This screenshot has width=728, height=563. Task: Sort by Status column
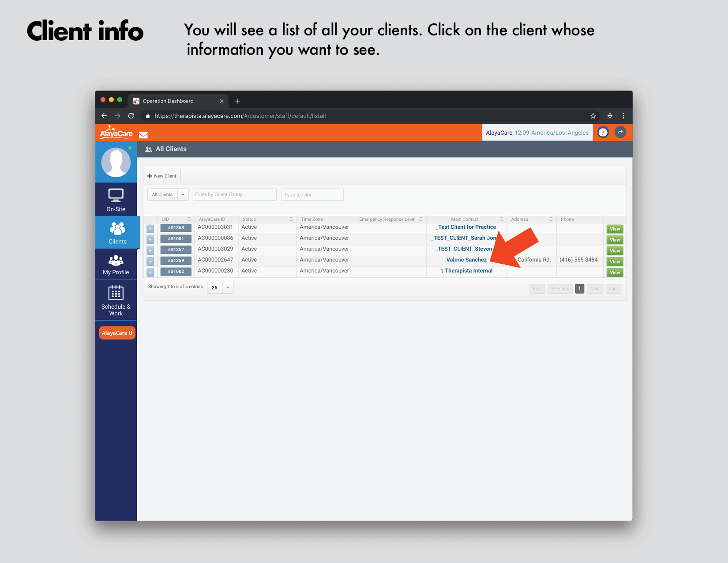point(267,219)
